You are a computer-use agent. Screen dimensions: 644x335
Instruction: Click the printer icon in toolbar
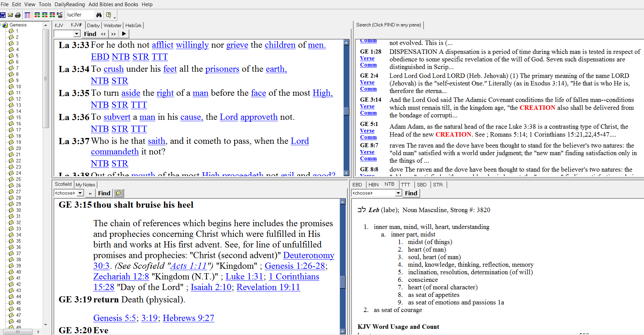pos(18,15)
